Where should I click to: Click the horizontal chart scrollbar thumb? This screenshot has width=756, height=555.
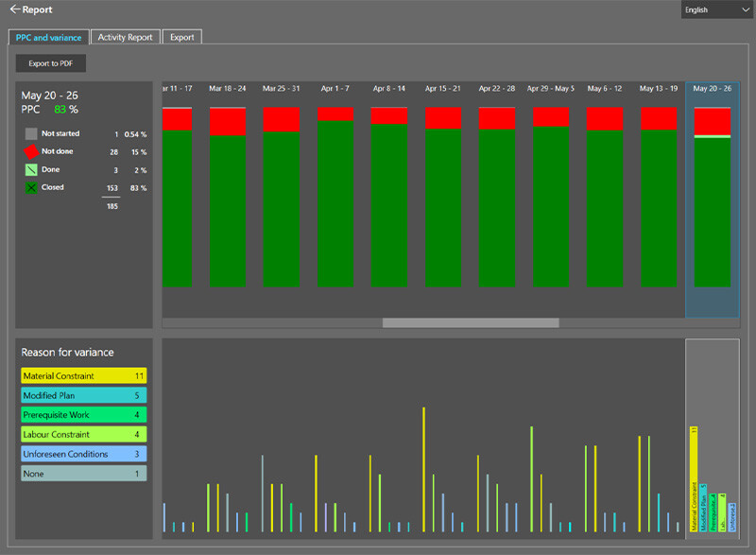coord(470,322)
